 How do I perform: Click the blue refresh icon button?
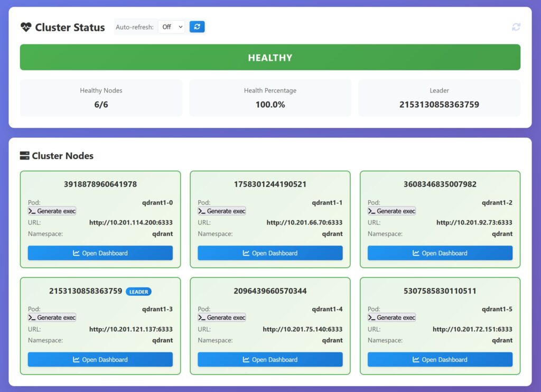pyautogui.click(x=197, y=27)
